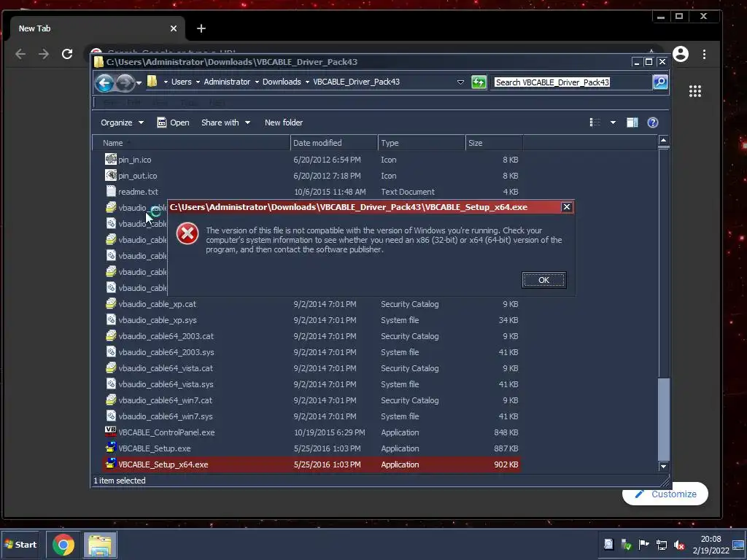Open recent locations dropdown arrow

pos(139,82)
